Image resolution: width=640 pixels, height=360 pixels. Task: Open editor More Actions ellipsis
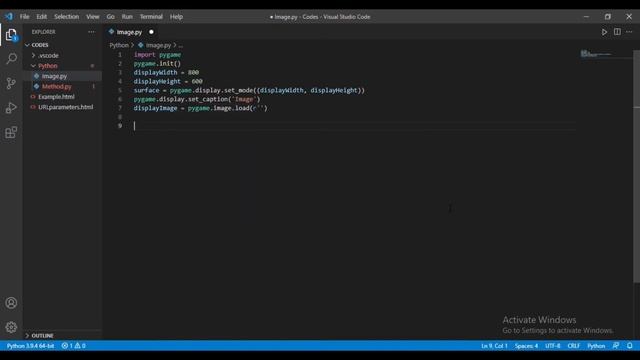629,32
